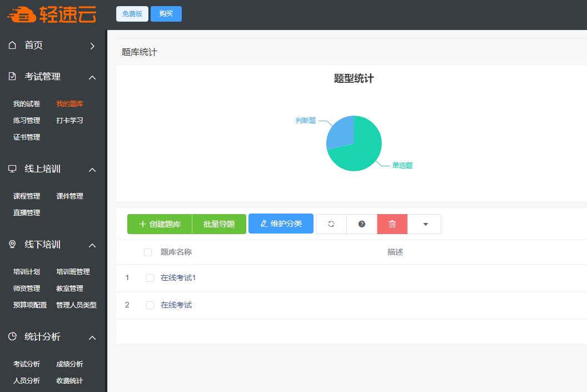The image size is (587, 392).
Task: Collapse the 线下培训 section
Action: pyautogui.click(x=92, y=244)
